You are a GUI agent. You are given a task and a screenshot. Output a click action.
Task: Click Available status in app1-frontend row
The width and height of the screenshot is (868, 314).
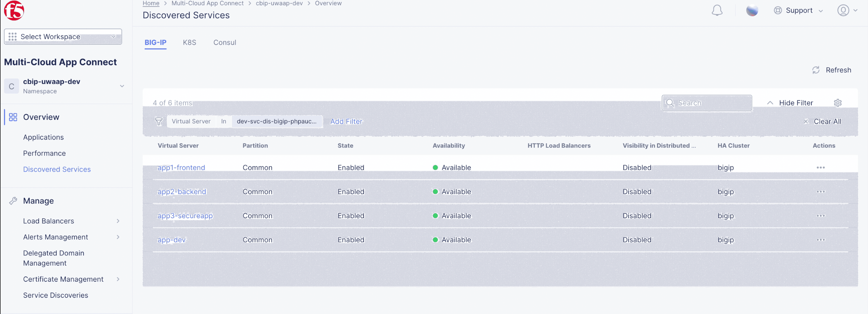(452, 168)
